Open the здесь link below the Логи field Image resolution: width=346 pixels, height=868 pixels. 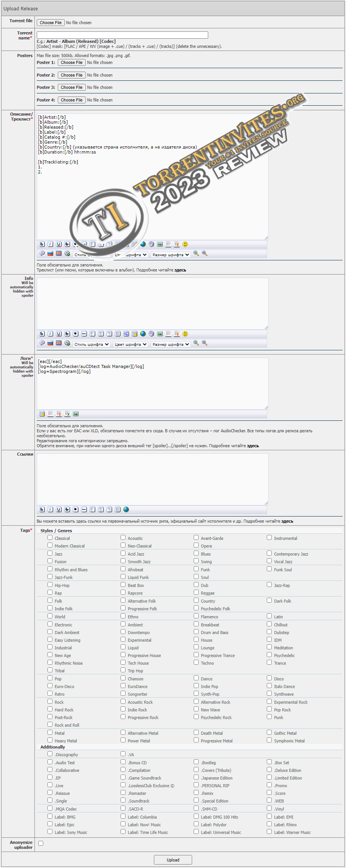tap(253, 446)
